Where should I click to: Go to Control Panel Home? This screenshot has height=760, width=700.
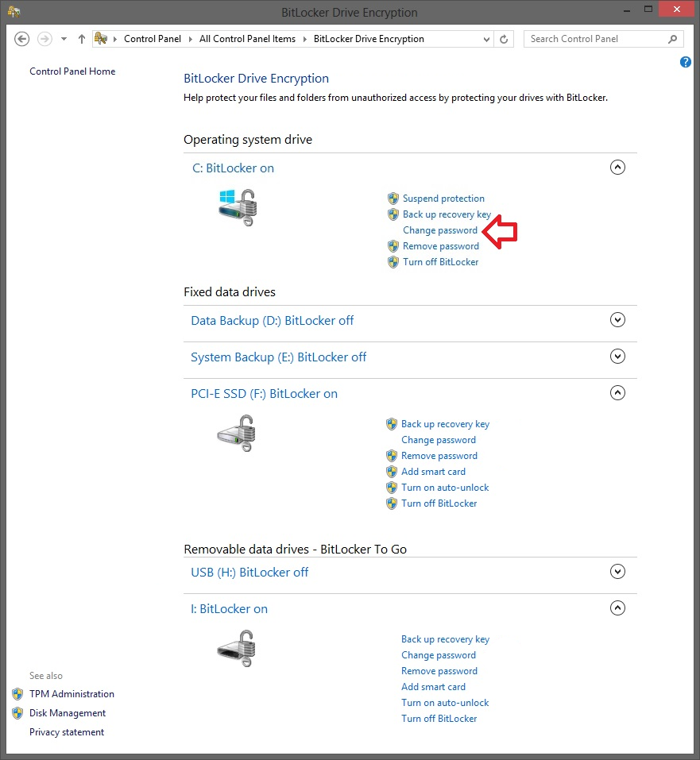point(72,71)
